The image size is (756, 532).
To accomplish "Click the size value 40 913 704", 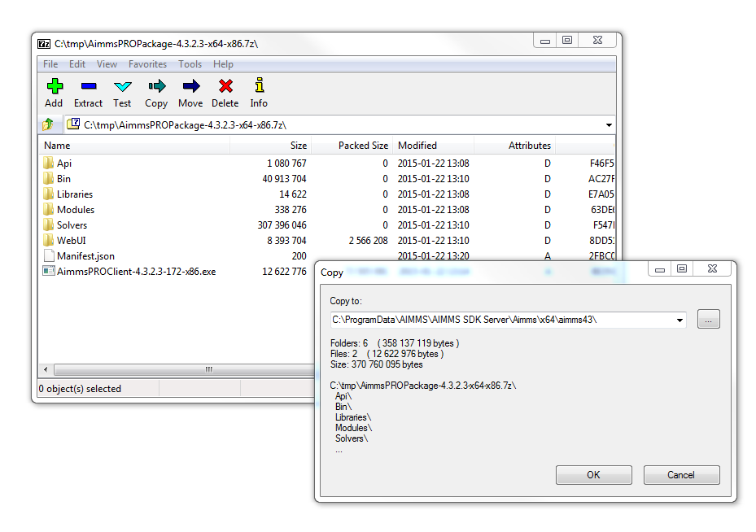I will pos(285,179).
